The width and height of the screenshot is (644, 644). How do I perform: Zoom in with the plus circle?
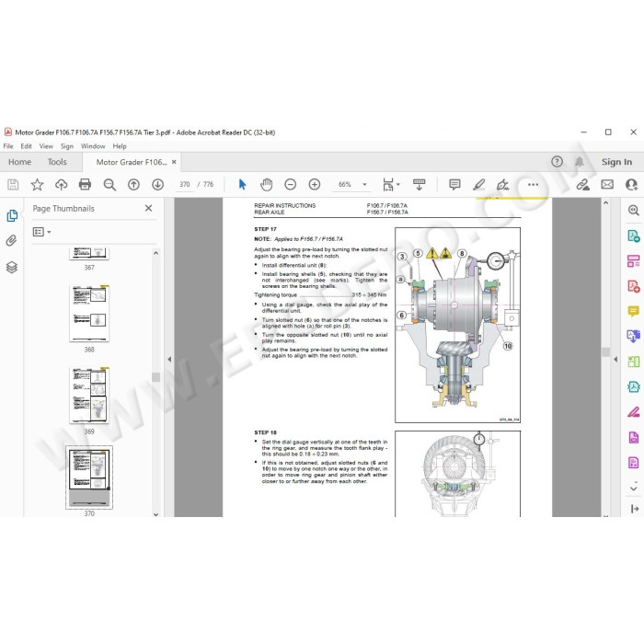tap(315, 184)
